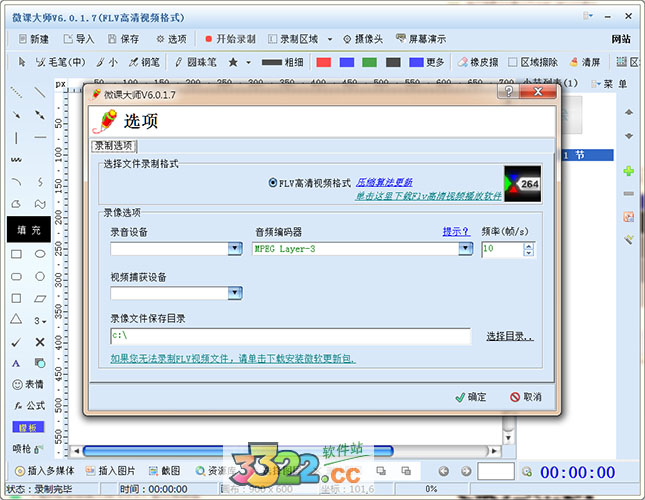Select the 橡皮擦 eraser tool

tap(478, 62)
